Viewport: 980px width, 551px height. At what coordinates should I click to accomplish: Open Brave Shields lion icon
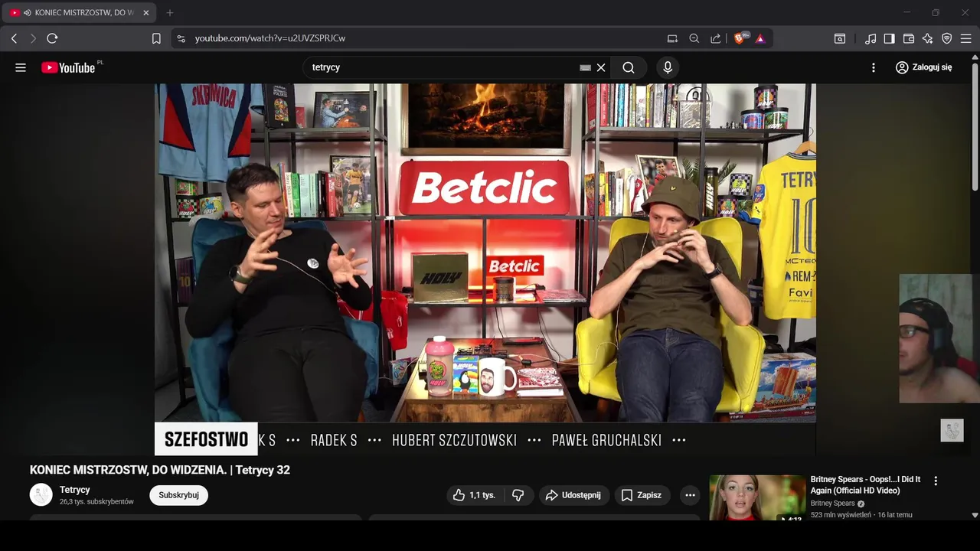740,38
